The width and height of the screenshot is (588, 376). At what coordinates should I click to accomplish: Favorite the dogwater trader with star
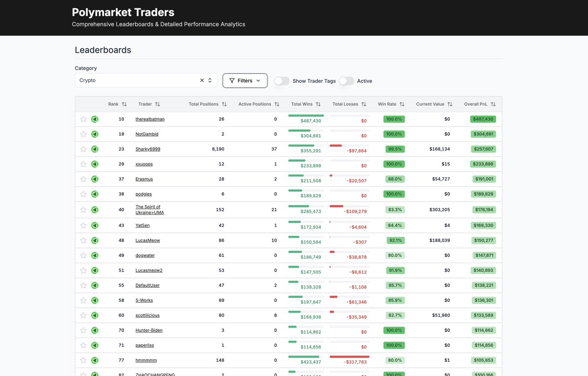coord(83,255)
